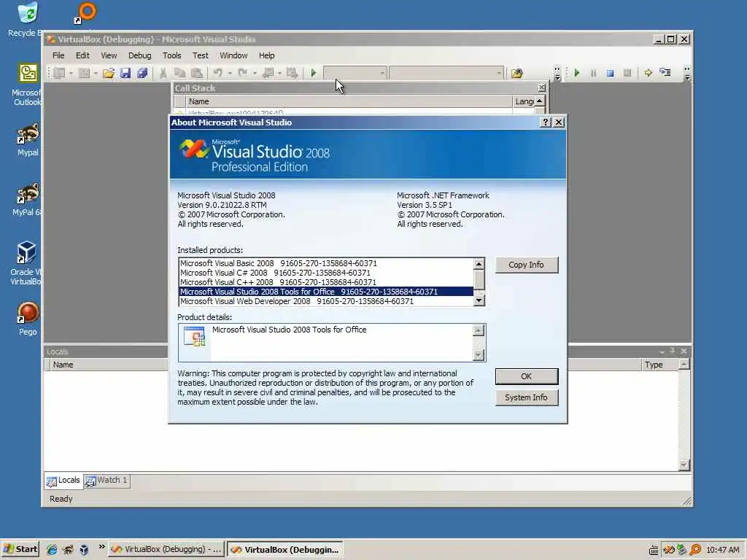Image resolution: width=747 pixels, height=560 pixels.
Task: Click the Break All pause icon
Action: (x=593, y=73)
